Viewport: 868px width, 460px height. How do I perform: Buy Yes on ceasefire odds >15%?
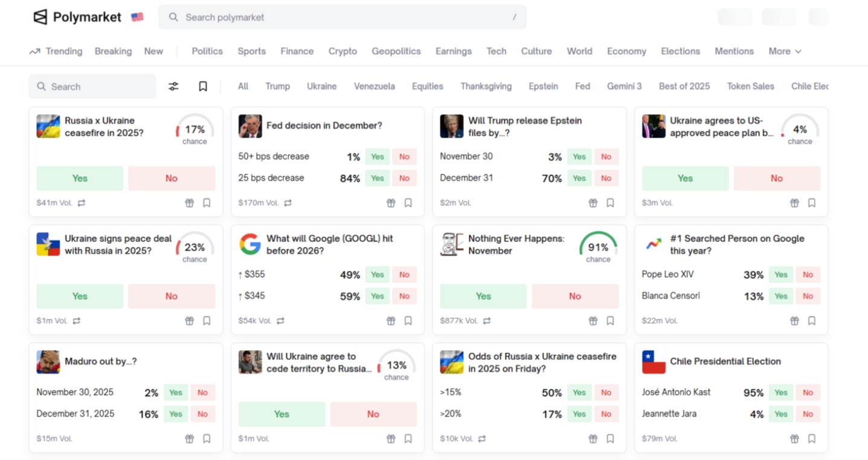[x=579, y=392]
